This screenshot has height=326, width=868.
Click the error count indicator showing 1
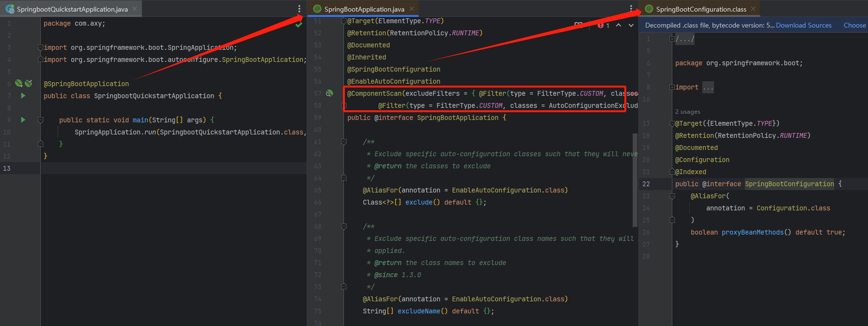pos(604,25)
